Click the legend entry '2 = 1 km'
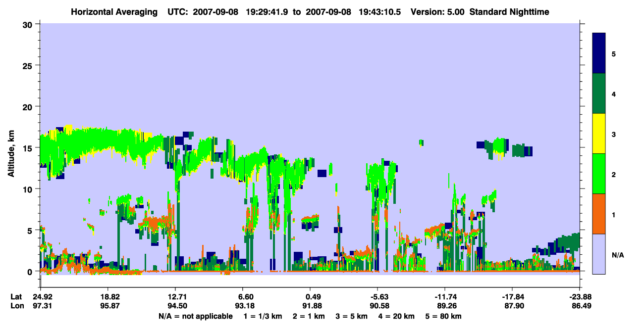The image size is (644, 330). tap(308, 316)
